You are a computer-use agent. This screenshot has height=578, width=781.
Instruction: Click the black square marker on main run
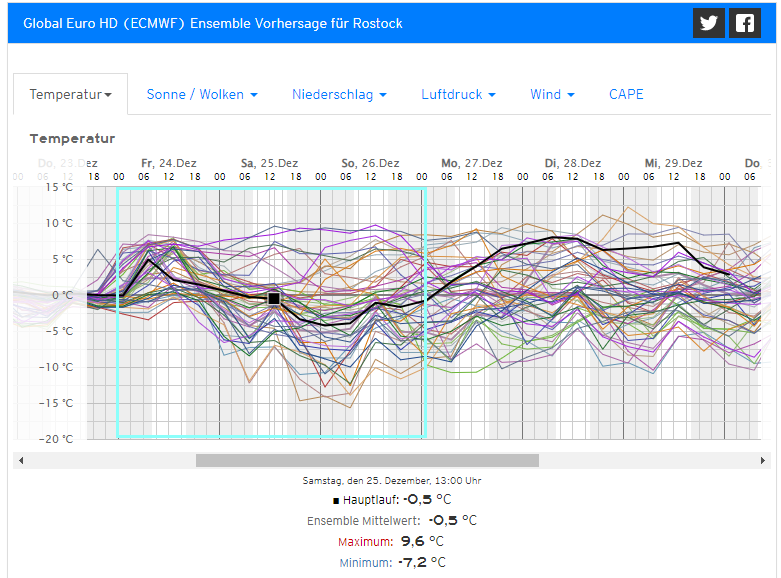coord(274,298)
